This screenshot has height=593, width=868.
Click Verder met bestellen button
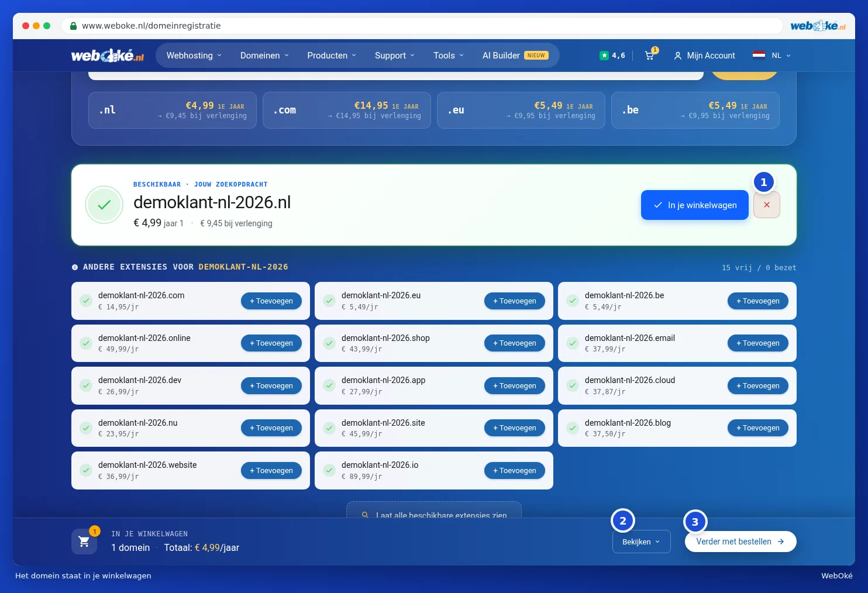point(740,542)
